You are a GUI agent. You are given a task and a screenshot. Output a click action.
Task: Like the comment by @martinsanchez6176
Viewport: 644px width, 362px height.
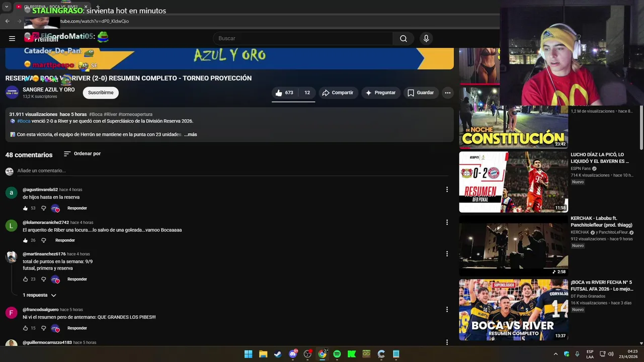pos(25,279)
